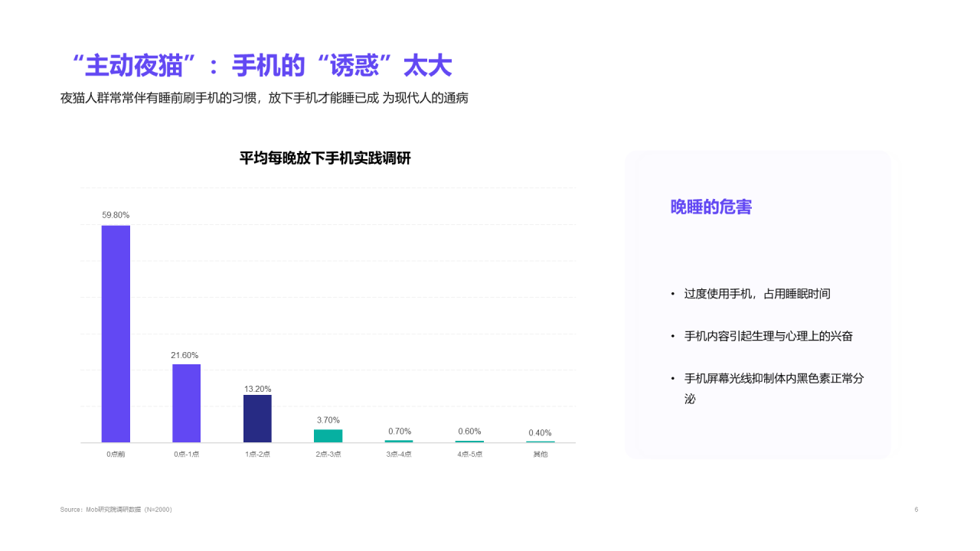Click the 13.20% data label
This screenshot has width=980, height=551.
coord(257,389)
